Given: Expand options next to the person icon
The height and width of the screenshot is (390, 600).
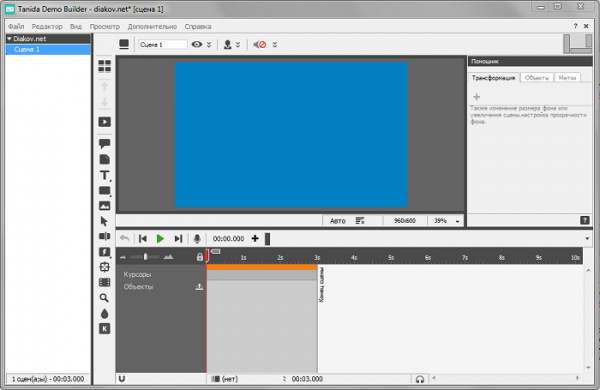Looking at the screenshot, I should (238, 45).
